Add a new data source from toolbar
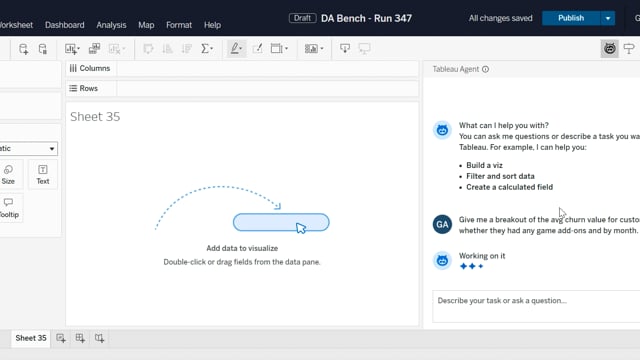Image resolution: width=640 pixels, height=360 pixels. [x=23, y=49]
